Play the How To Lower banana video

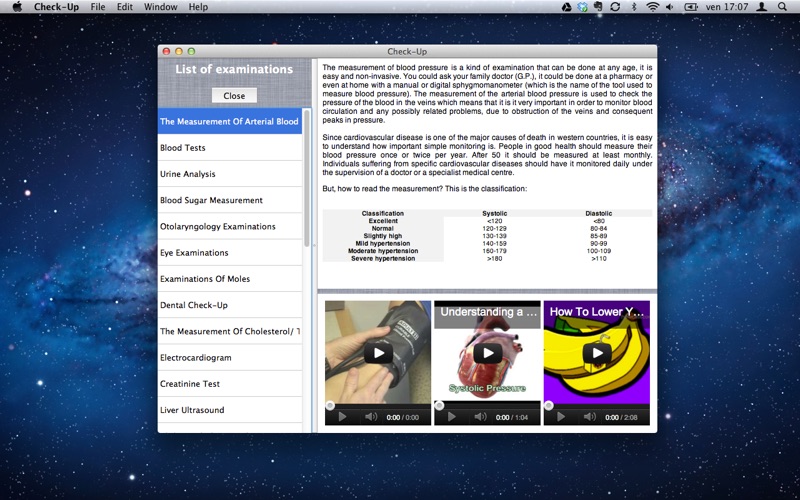(x=597, y=352)
